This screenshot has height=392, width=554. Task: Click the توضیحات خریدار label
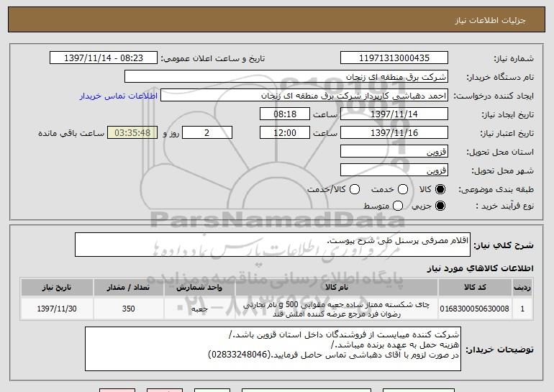[499, 350]
